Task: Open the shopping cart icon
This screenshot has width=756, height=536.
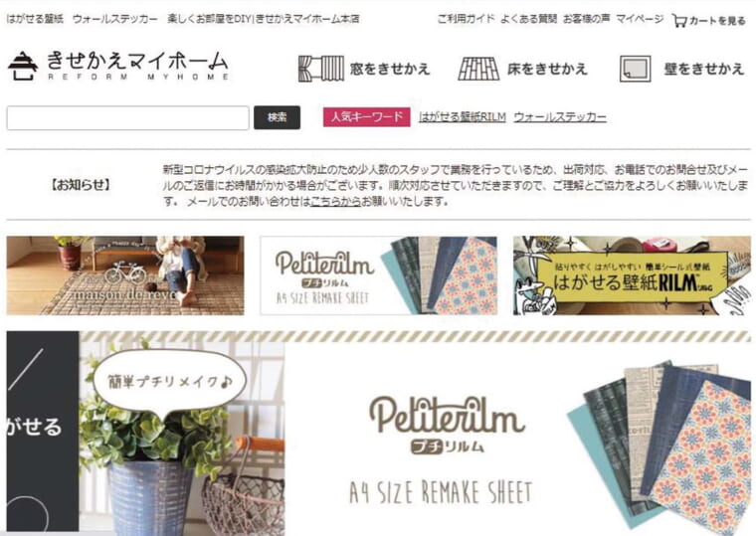Action: [x=678, y=20]
